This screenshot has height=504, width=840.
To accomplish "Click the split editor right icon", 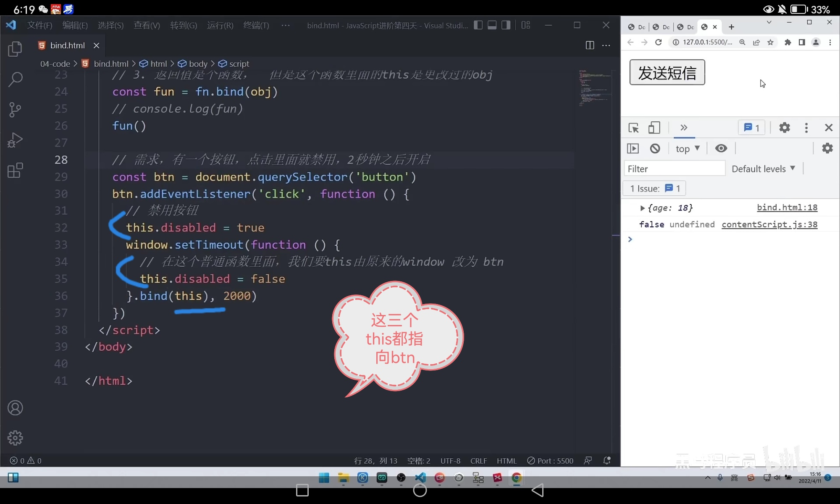I will click(x=590, y=45).
